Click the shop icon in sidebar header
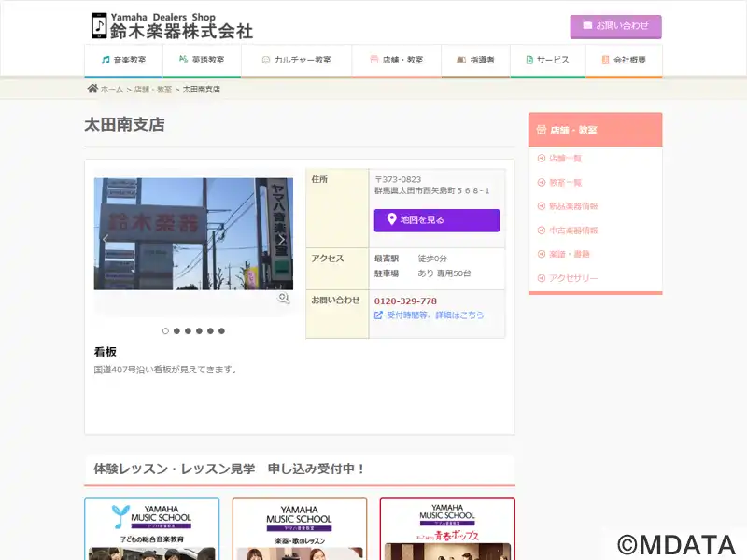Image resolution: width=747 pixels, height=560 pixels. pyautogui.click(x=542, y=130)
